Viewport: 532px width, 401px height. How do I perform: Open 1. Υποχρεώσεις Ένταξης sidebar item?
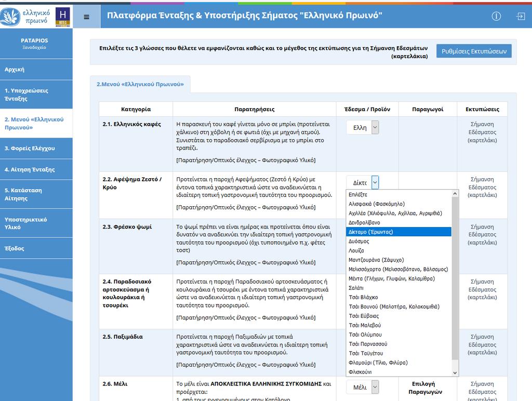[36, 95]
